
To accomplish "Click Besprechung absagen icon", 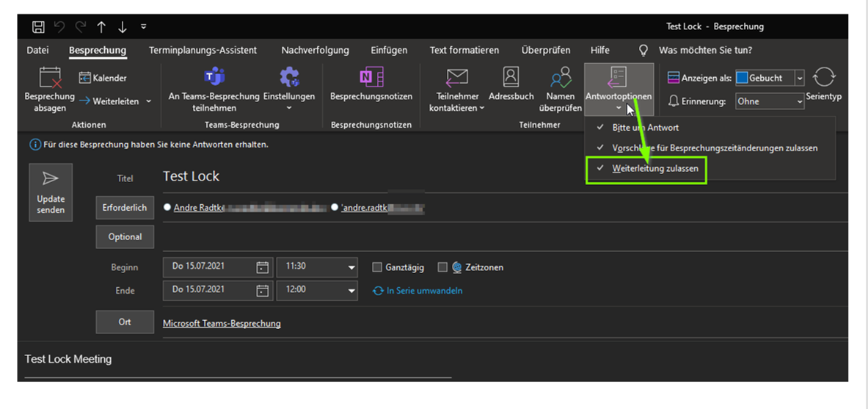I will (50, 78).
